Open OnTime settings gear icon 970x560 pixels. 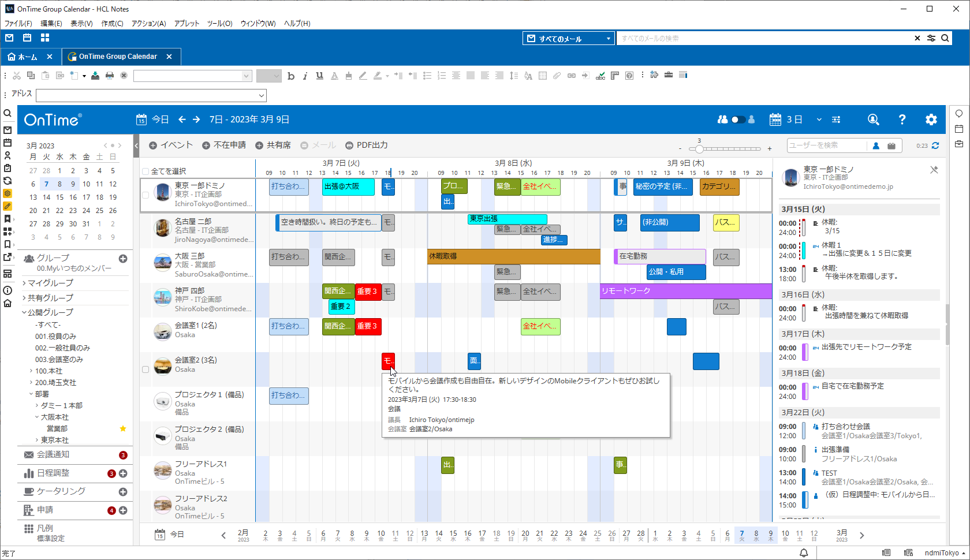[931, 120]
